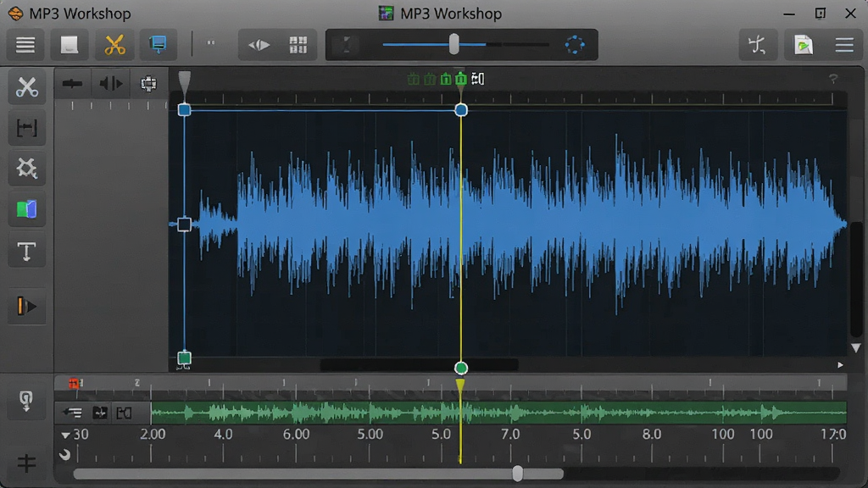This screenshot has width=868, height=488.
Task: Click the 2.00 time label
Action: pyautogui.click(x=153, y=435)
